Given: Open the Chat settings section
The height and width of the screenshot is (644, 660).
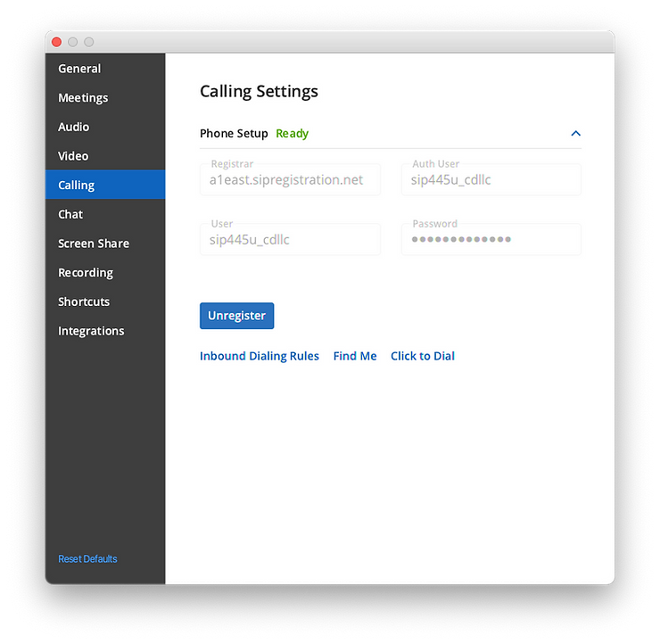Looking at the screenshot, I should [105, 214].
